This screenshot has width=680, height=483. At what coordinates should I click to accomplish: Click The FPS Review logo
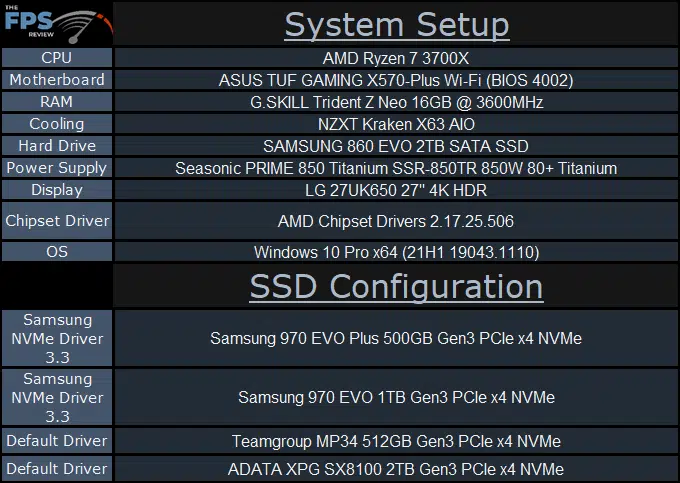point(57,23)
